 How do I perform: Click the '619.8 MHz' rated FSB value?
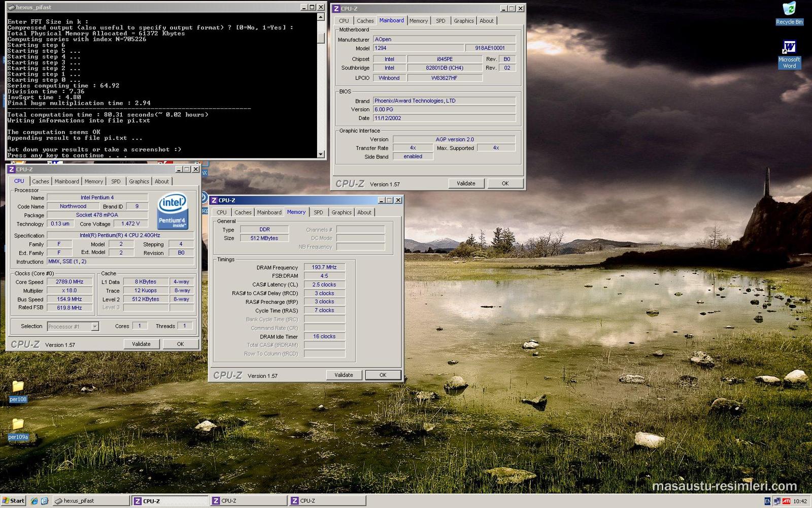point(70,308)
